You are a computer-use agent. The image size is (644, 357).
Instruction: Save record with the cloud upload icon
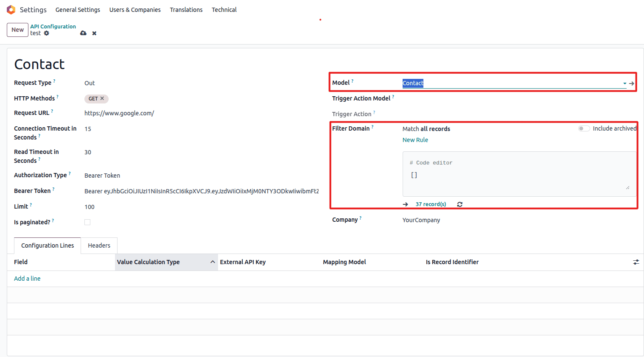tap(83, 33)
